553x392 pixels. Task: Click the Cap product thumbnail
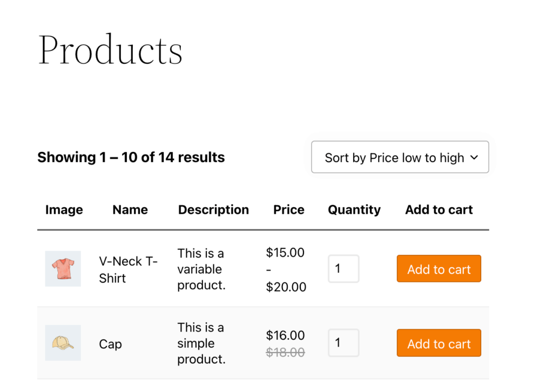coord(63,343)
